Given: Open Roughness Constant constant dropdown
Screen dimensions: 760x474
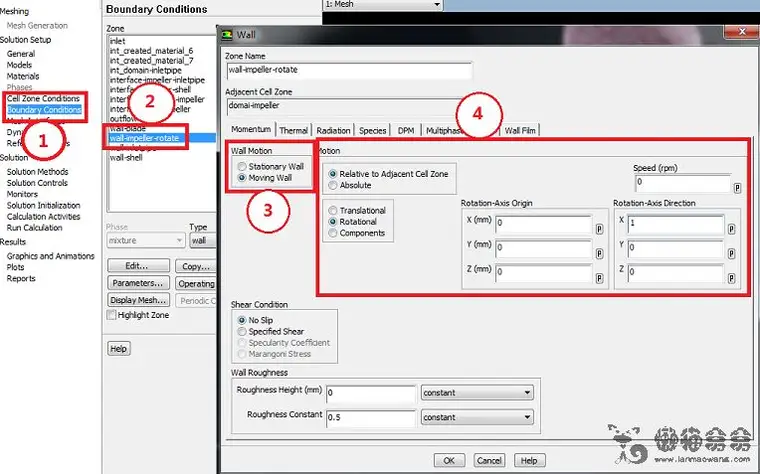Looking at the screenshot, I should point(477,417).
